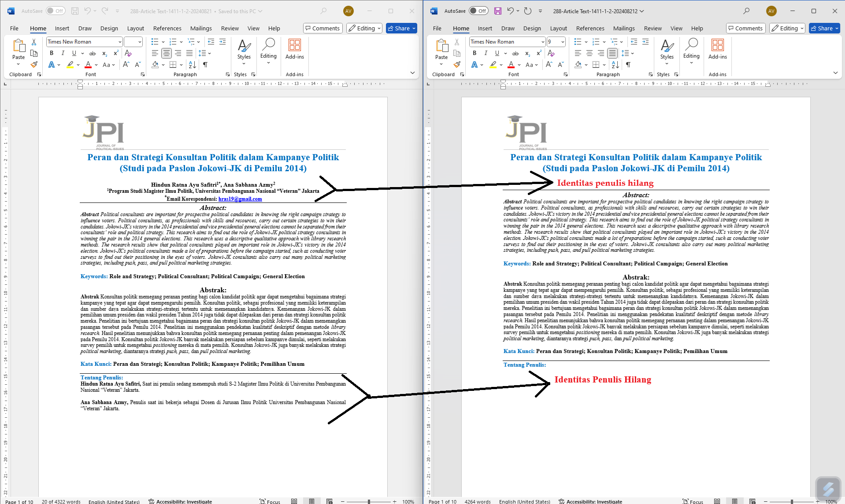845x504 pixels.
Task: Open user account avatar in left window
Action: pyautogui.click(x=348, y=11)
